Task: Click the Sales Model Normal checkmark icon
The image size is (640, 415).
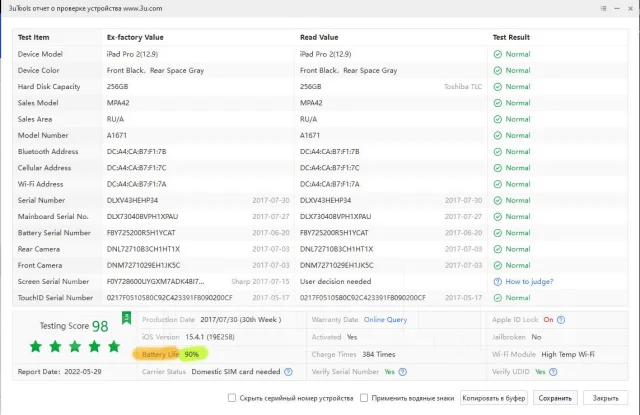Action: [x=498, y=103]
